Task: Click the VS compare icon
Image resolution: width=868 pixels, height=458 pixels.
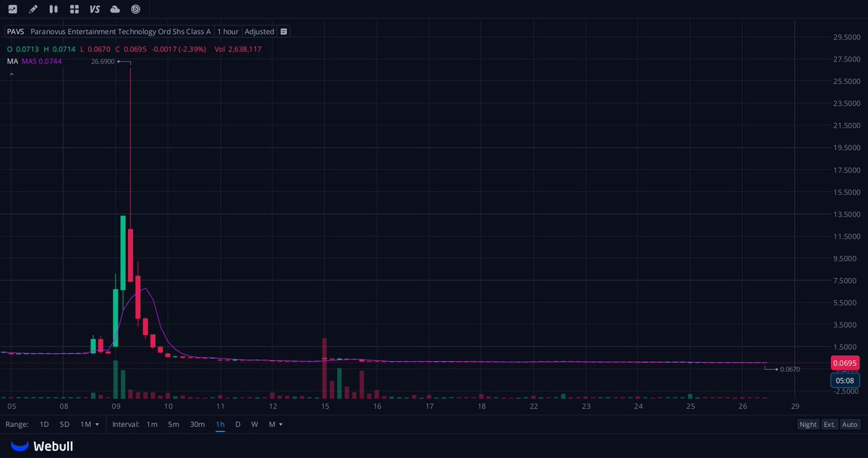Action: point(95,9)
